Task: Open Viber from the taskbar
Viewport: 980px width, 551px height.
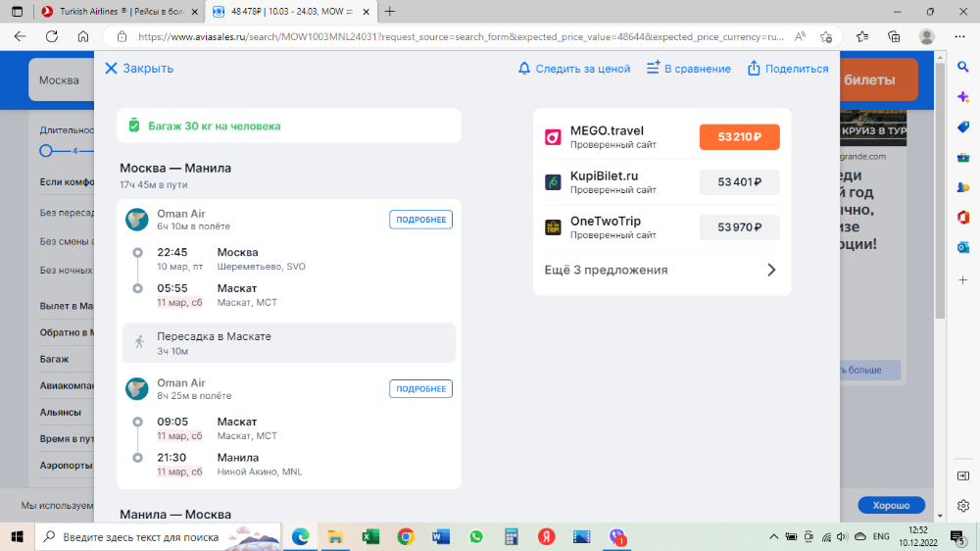Action: (x=616, y=536)
